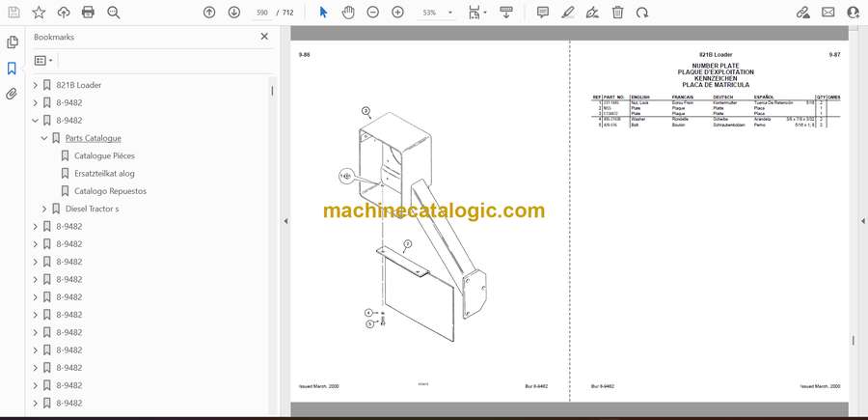868x420 pixels.
Task: Collapse the left navigation pane arrow
Action: click(285, 221)
